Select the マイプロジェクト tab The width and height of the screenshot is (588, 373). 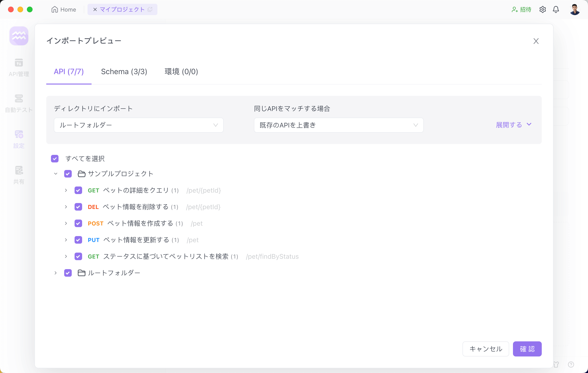122,9
